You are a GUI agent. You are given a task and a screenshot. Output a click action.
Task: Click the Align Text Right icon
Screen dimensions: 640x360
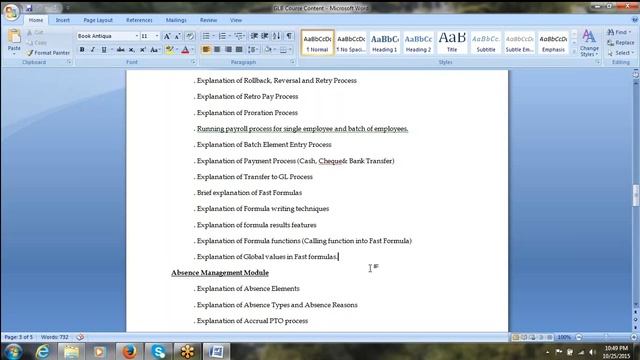click(x=228, y=50)
